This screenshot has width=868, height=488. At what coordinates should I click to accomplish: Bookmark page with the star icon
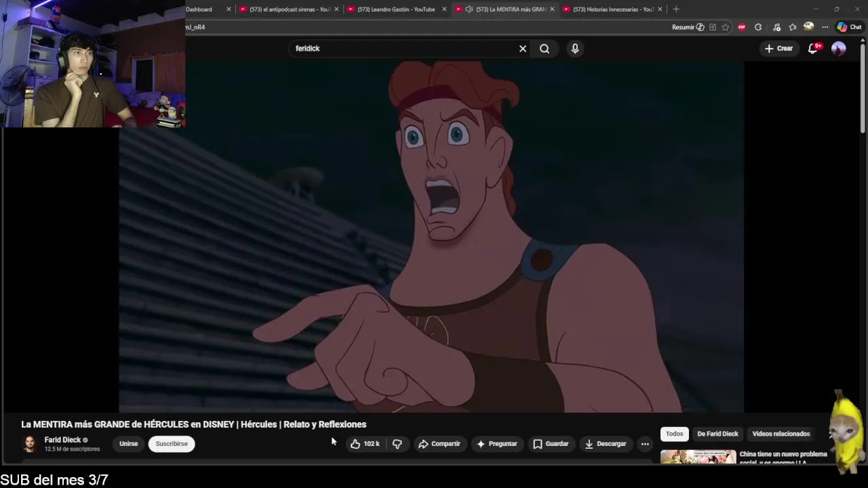pyautogui.click(x=726, y=27)
